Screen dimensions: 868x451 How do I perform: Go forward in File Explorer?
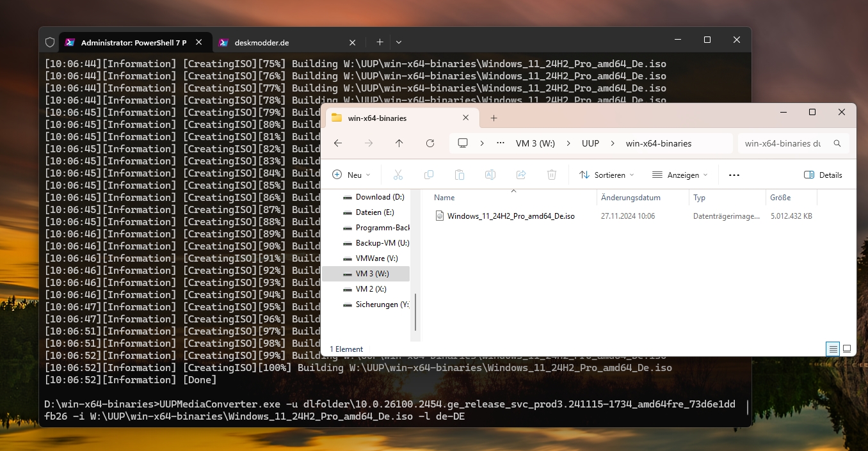coord(369,143)
